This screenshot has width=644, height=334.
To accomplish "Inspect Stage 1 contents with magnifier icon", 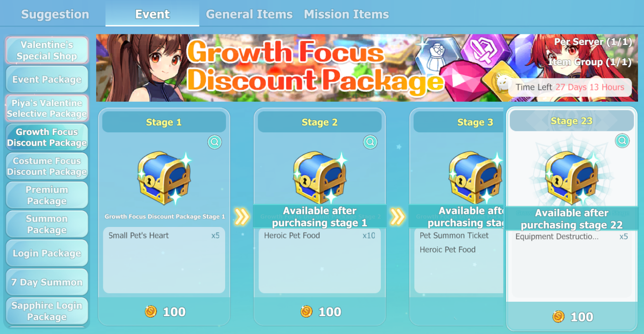I will [214, 142].
